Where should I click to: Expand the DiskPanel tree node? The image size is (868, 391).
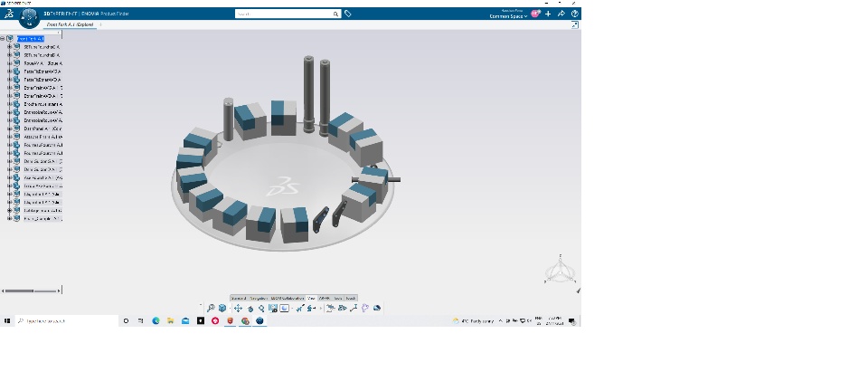pyautogui.click(x=9, y=129)
